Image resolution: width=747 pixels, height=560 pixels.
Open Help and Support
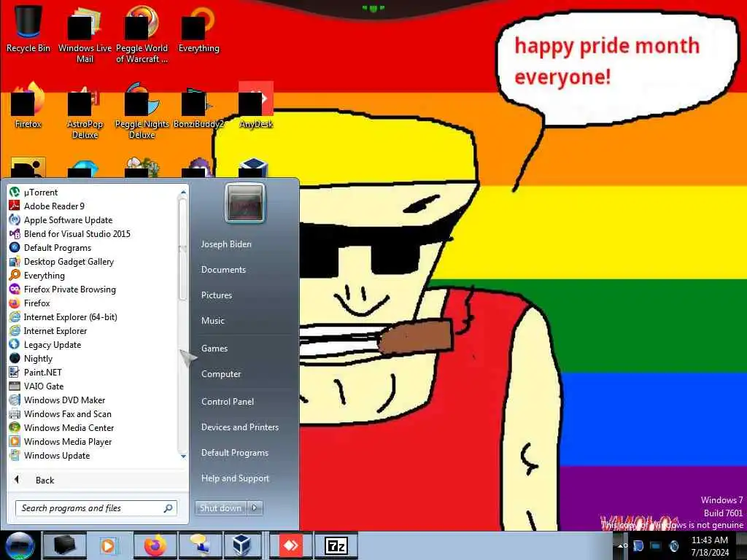(x=235, y=478)
